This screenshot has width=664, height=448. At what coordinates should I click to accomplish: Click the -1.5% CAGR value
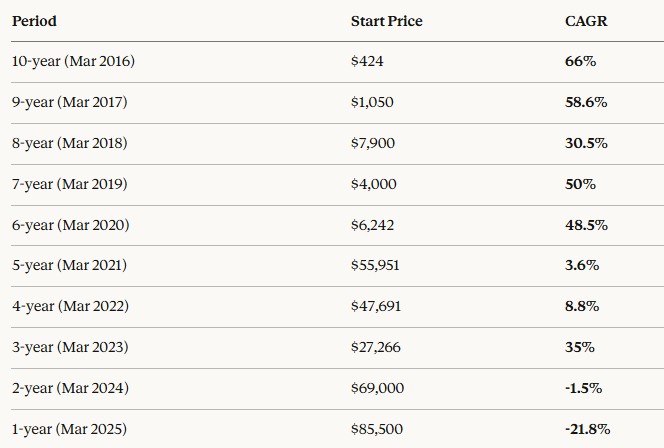[x=584, y=389]
